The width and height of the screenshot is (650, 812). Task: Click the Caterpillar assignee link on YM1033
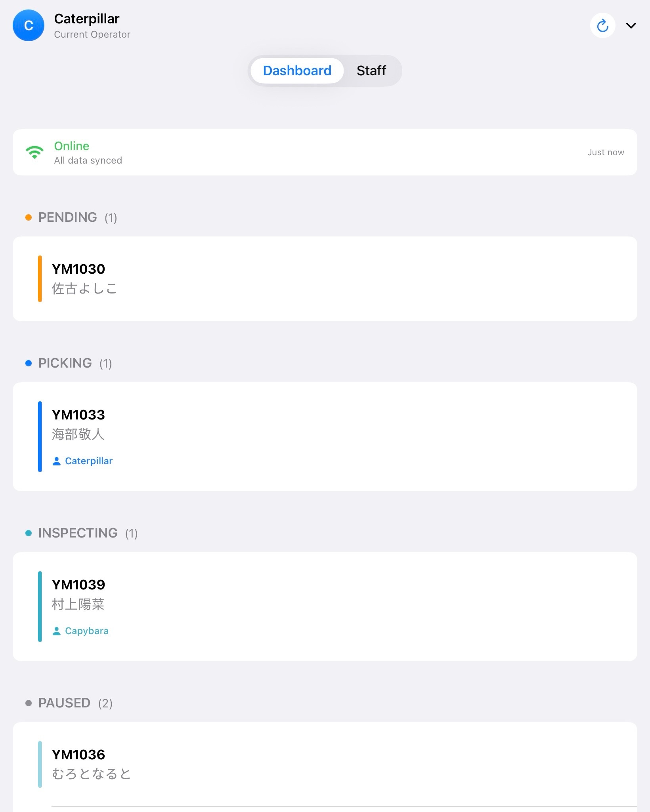pyautogui.click(x=89, y=461)
